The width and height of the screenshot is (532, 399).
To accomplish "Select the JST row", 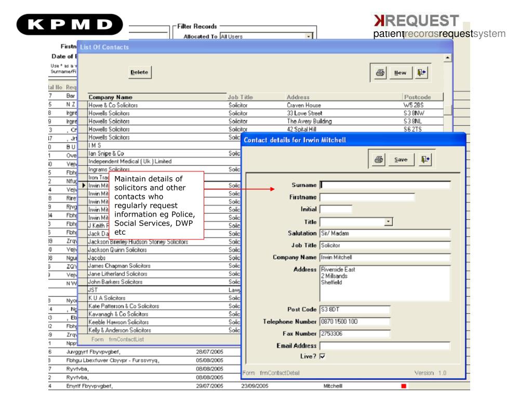I will click(164, 290).
